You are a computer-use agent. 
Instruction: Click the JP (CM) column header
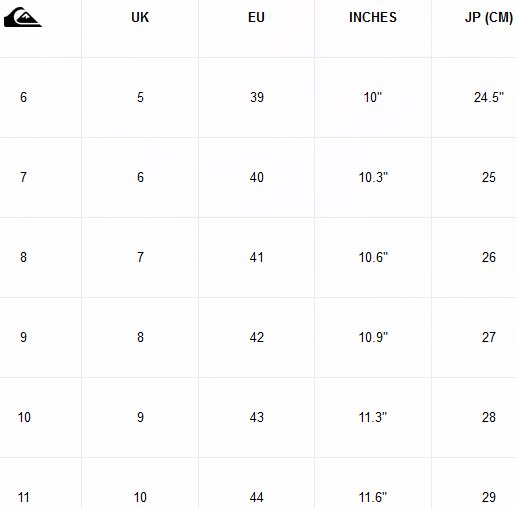click(x=489, y=18)
